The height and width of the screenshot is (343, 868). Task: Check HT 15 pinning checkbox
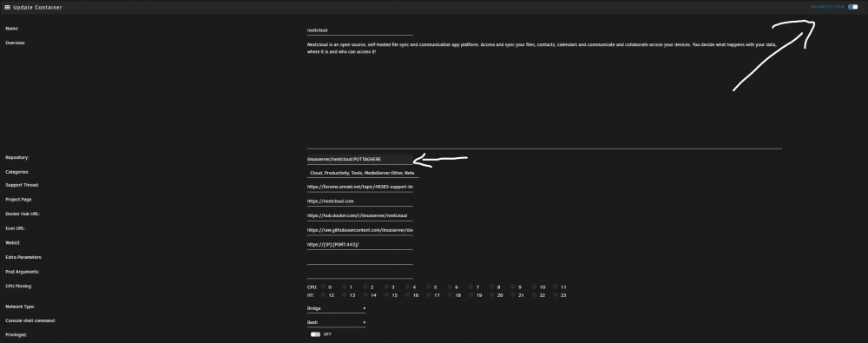386,295
